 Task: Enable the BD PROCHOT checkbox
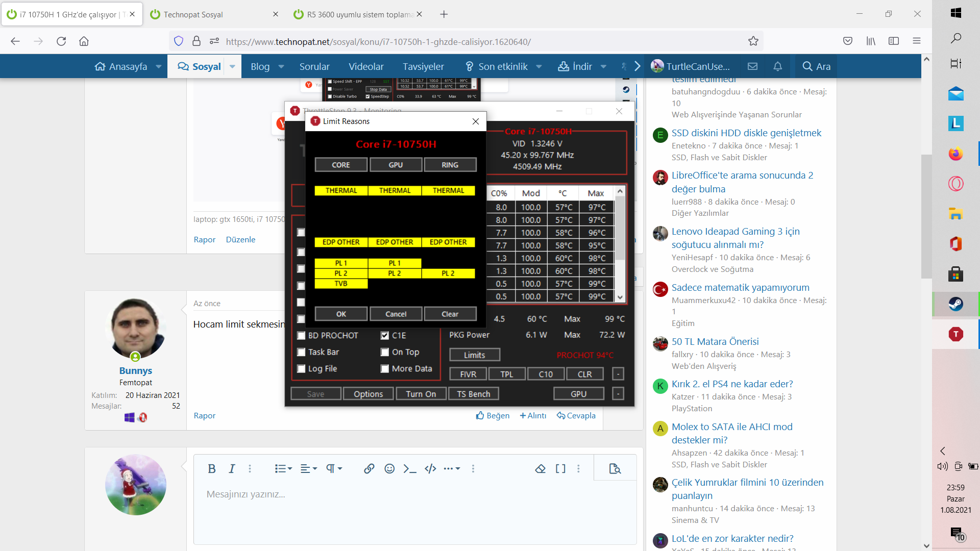click(301, 336)
